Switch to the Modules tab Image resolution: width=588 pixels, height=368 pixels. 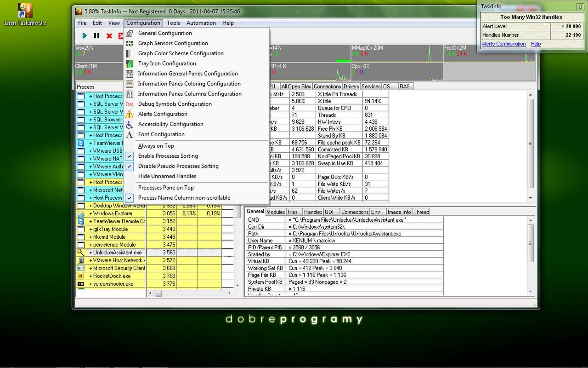point(276,212)
